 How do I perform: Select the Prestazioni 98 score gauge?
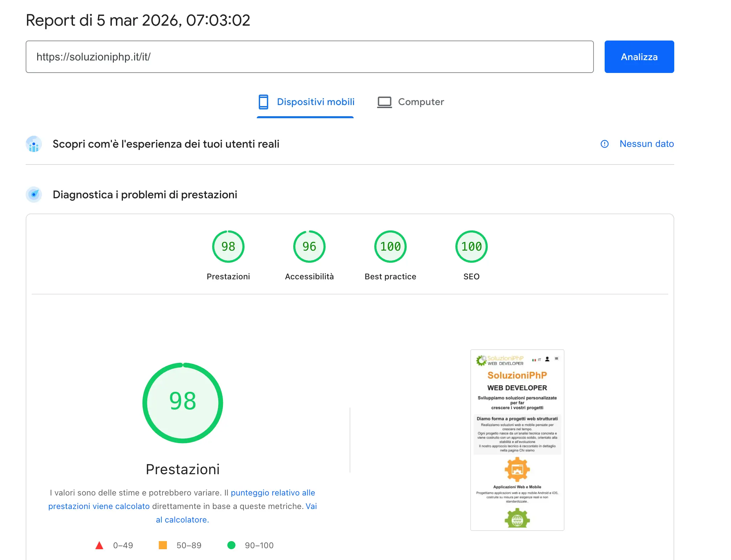(x=228, y=247)
